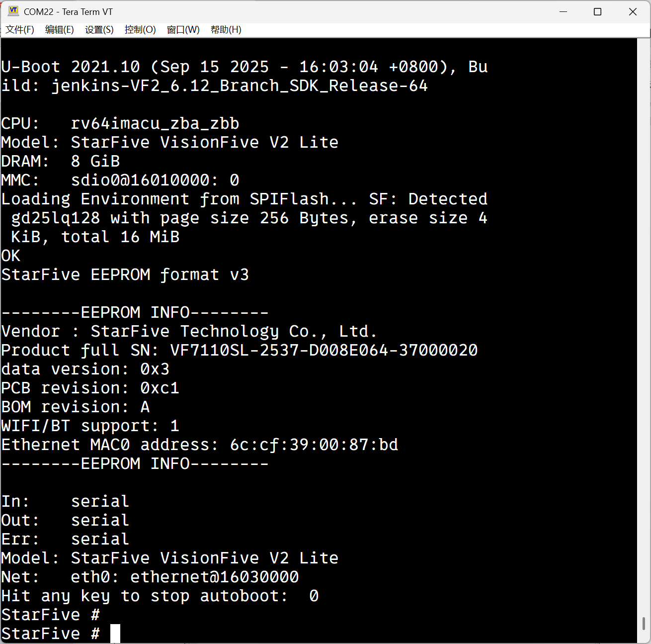The image size is (651, 644).
Task: Click the blinking cursor at last prompt
Action: (115, 634)
